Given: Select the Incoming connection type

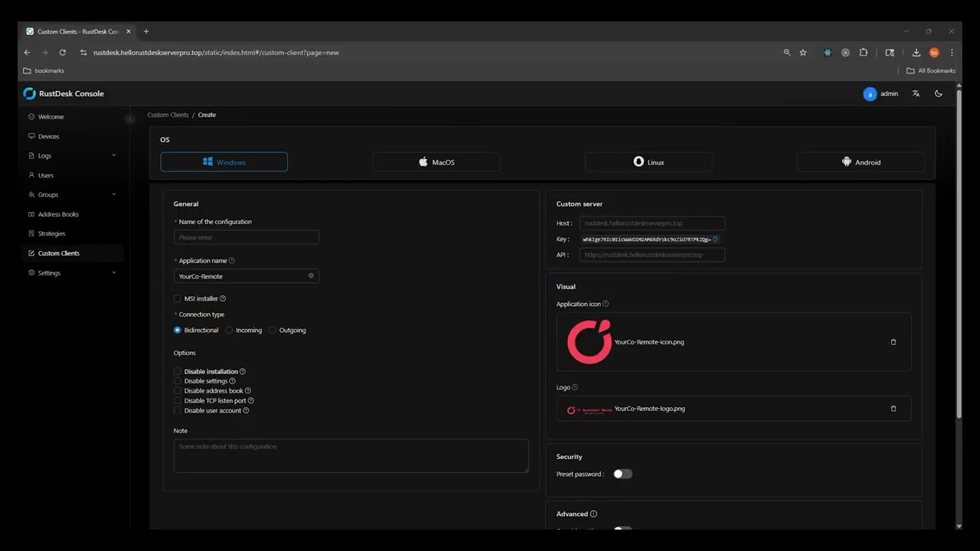Looking at the screenshot, I should [x=229, y=331].
